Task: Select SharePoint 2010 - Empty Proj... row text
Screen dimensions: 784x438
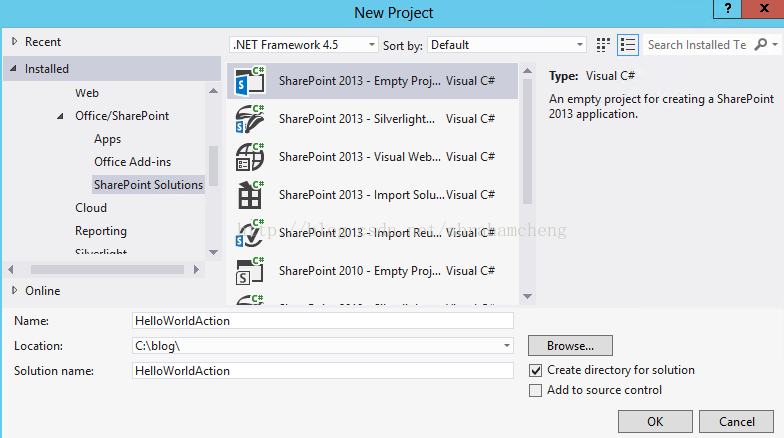Action: (360, 271)
